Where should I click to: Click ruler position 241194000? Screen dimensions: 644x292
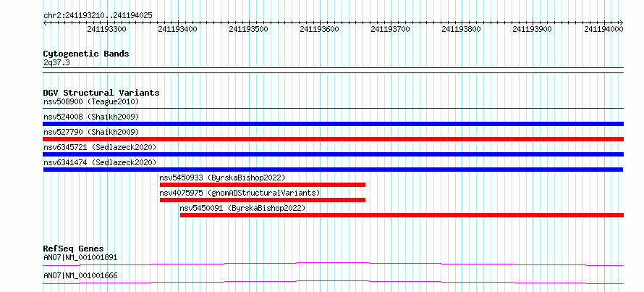[x=603, y=29]
